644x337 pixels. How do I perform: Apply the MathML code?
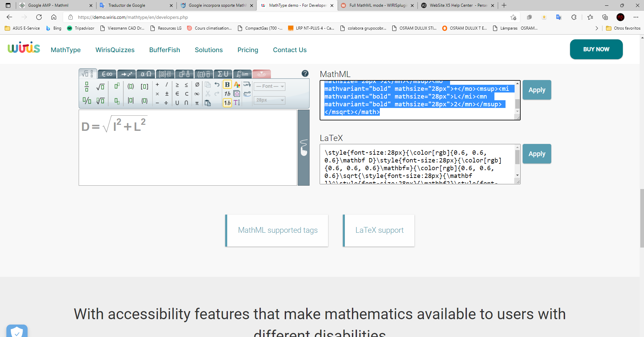point(537,90)
